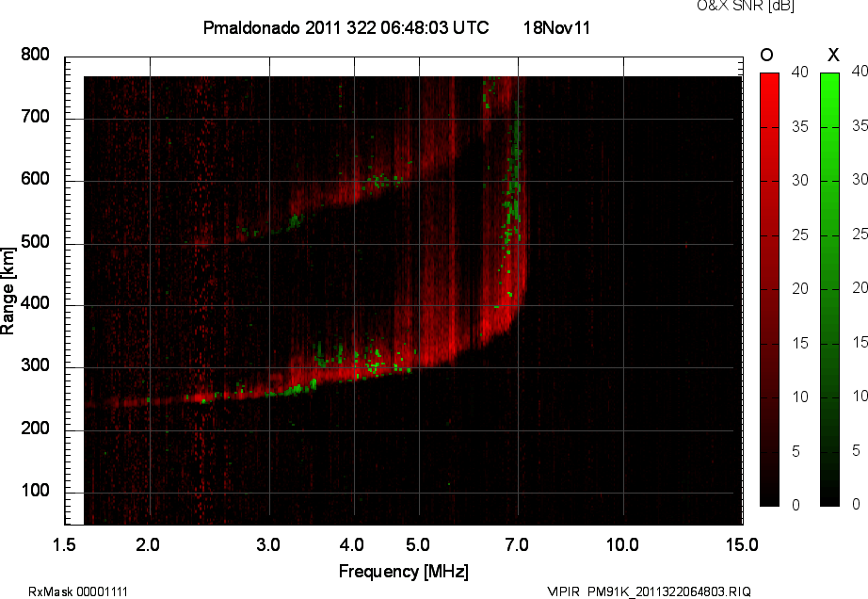Click the 'RxMask 00001111' footer text
The image size is (868, 599).
pyautogui.click(x=78, y=591)
